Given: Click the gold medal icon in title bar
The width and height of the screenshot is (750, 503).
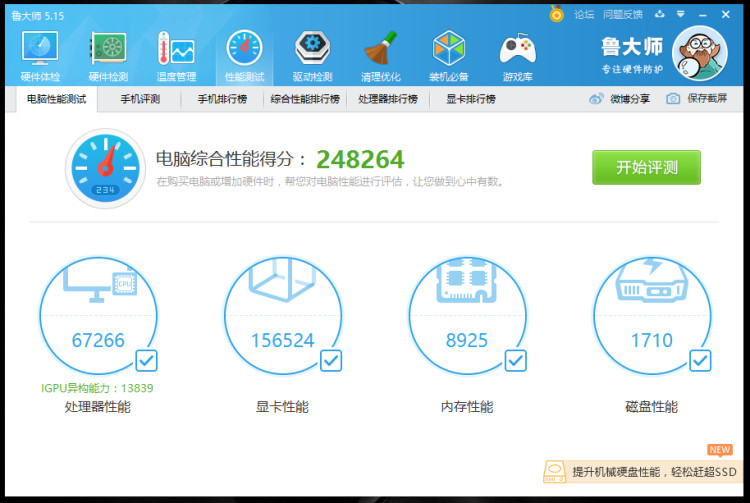Looking at the screenshot, I should pyautogui.click(x=556, y=14).
